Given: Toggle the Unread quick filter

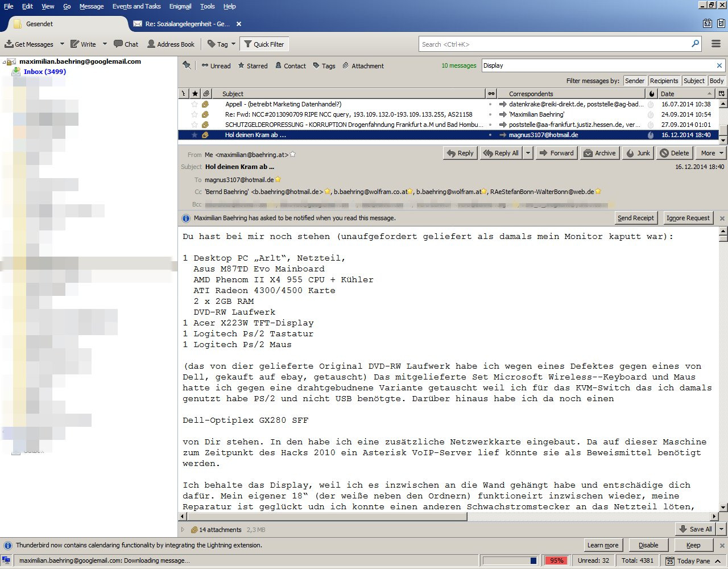Looking at the screenshot, I should (216, 65).
